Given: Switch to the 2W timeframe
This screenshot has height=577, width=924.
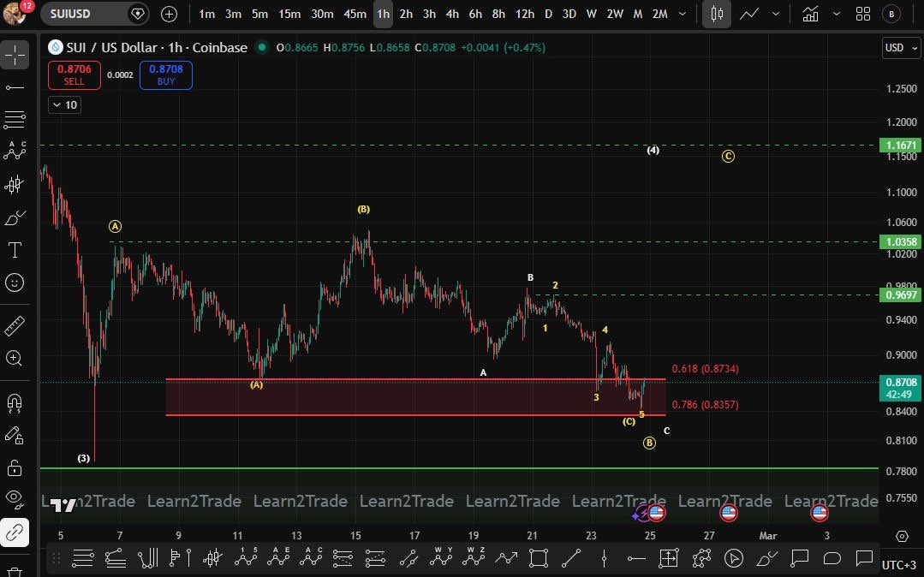Looking at the screenshot, I should tap(615, 15).
